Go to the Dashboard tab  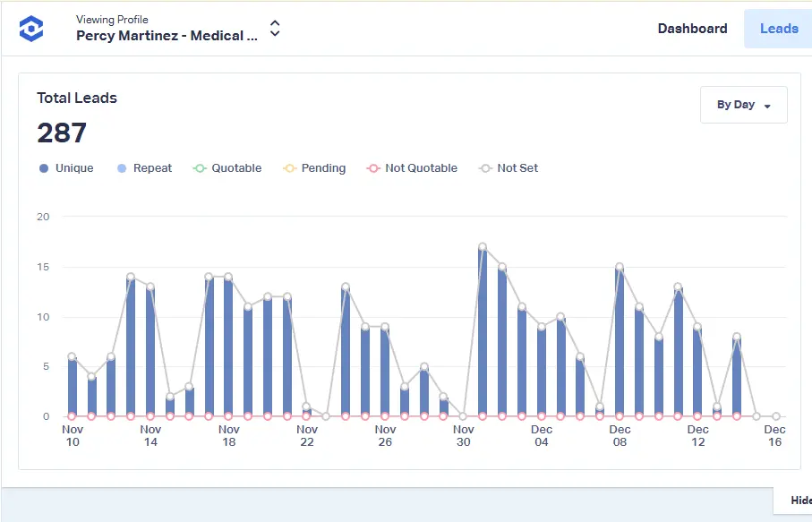(692, 29)
